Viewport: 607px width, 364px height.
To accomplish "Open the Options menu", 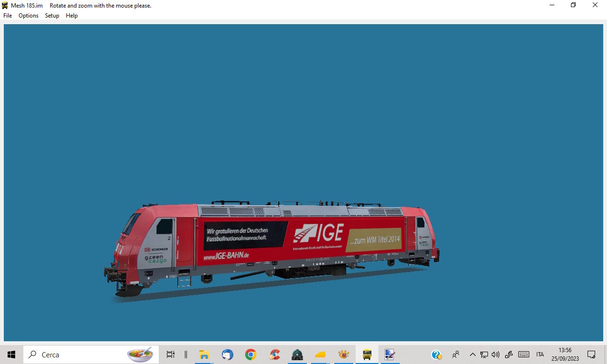I will (28, 16).
